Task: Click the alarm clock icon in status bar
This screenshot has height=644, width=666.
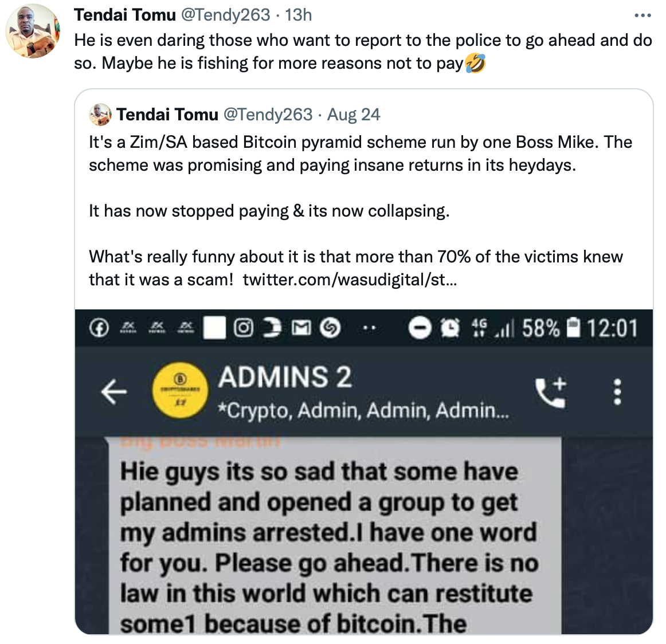Action: tap(450, 328)
